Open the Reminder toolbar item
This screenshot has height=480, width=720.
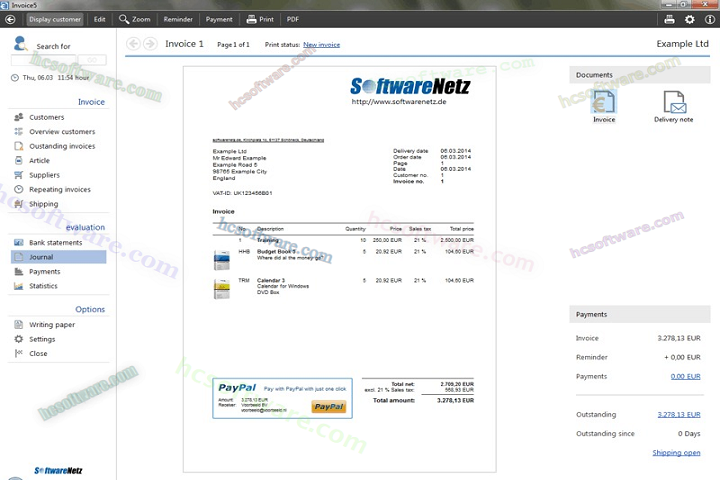pyautogui.click(x=178, y=19)
